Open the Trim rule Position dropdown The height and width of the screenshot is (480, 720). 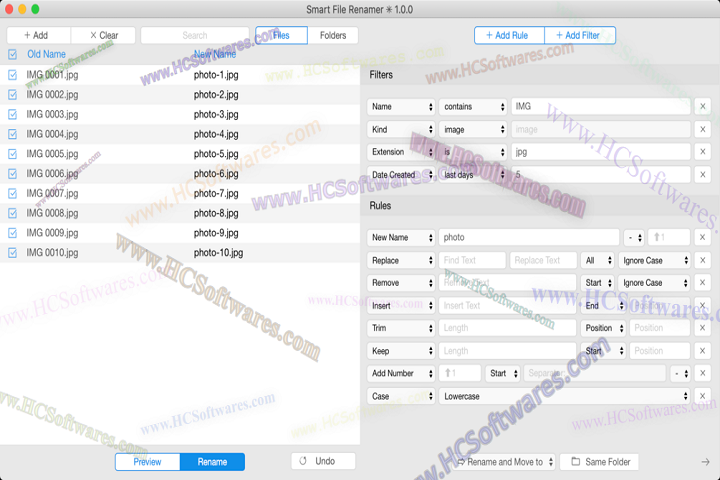(603, 328)
